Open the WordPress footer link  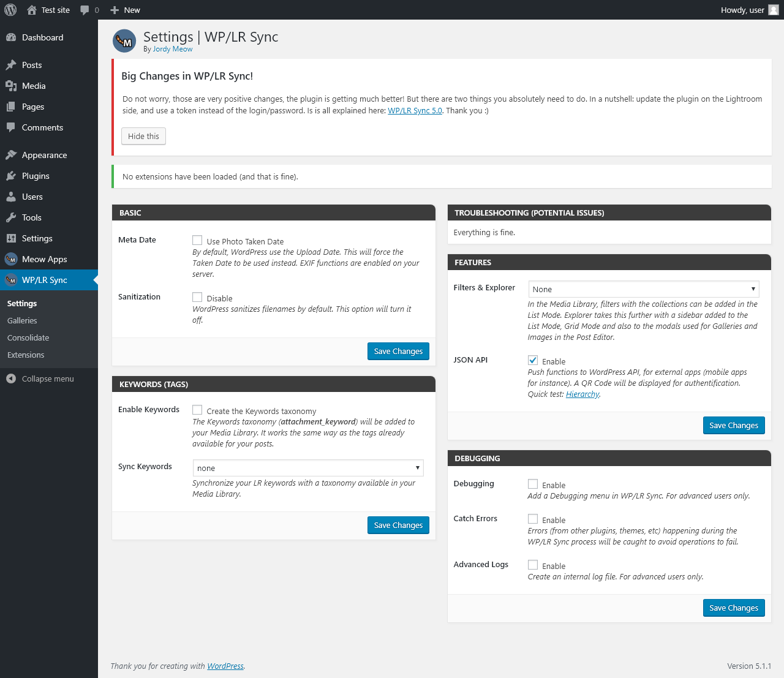click(225, 666)
